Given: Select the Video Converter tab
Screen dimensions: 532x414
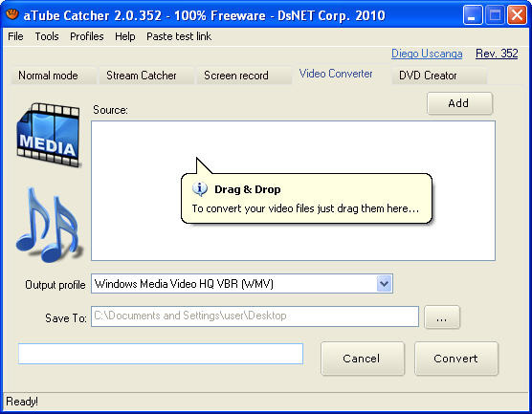Looking at the screenshot, I should pyautogui.click(x=341, y=74).
